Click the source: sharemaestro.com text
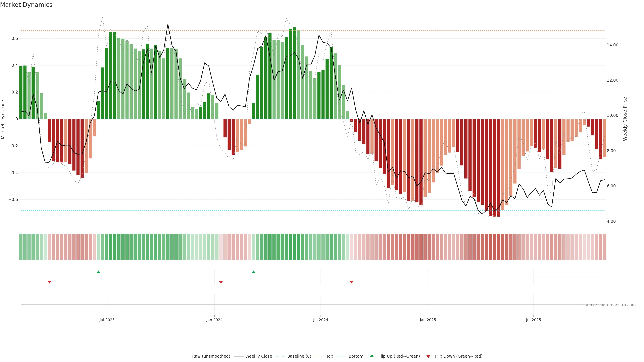This screenshot has width=644, height=362. tap(609, 305)
